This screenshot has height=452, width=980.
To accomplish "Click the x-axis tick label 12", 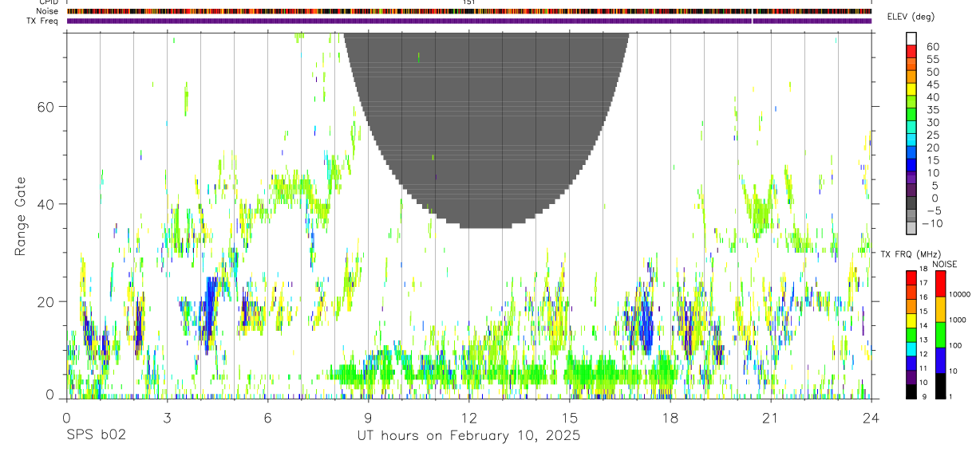I will coord(469,418).
